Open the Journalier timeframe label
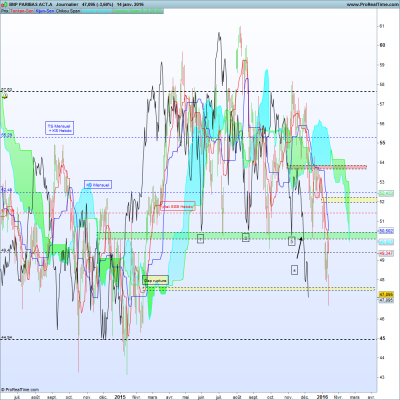The height and width of the screenshot is (400, 400). (67, 5)
